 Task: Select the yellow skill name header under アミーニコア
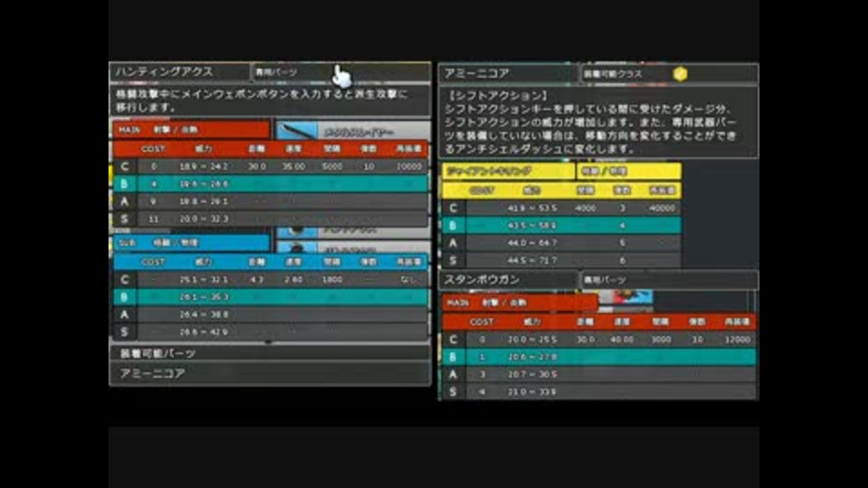click(x=508, y=172)
